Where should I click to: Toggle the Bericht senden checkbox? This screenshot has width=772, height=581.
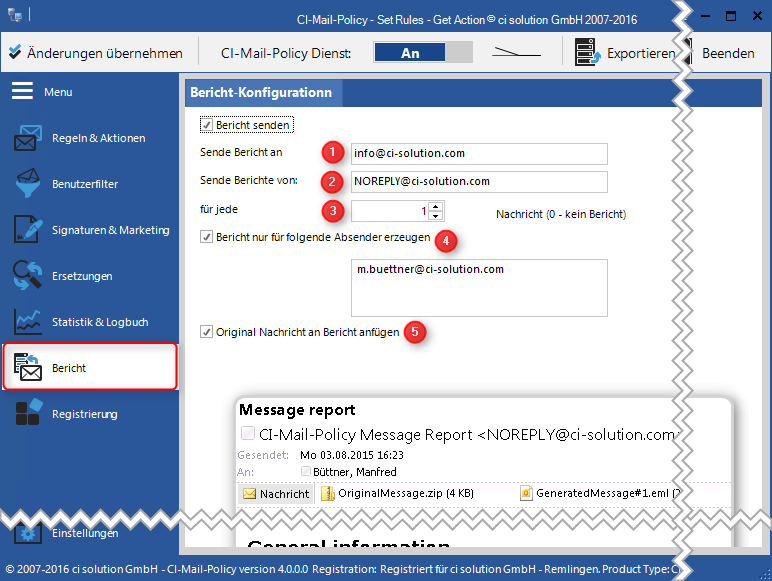[x=207, y=126]
